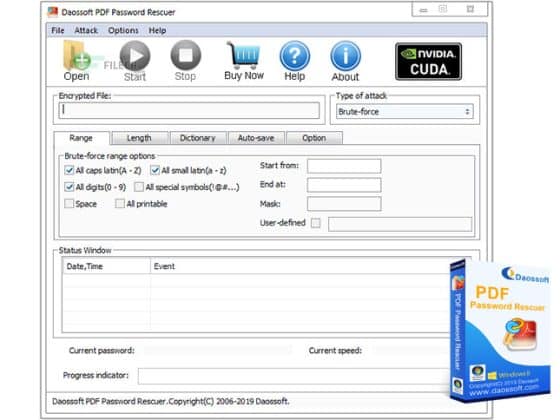Uncheck All small latin(a - z)
Image resolution: width=560 pixels, height=420 pixels.
(x=155, y=170)
